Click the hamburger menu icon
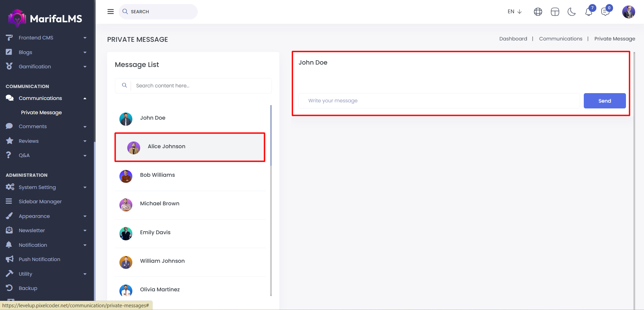The width and height of the screenshot is (644, 310). coord(111,12)
